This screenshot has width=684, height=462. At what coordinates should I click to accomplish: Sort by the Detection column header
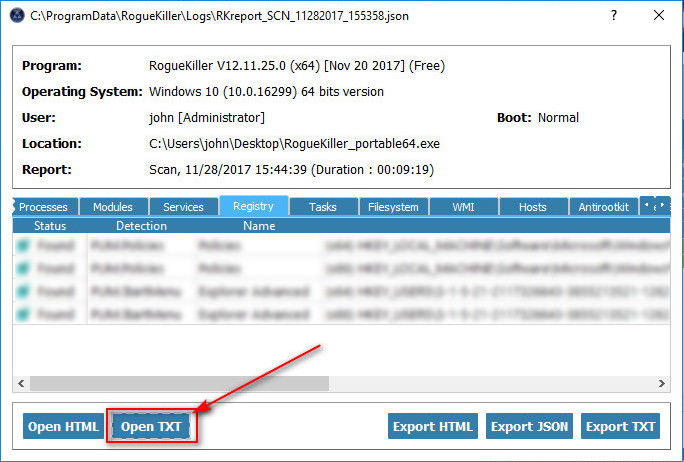pyautogui.click(x=141, y=226)
